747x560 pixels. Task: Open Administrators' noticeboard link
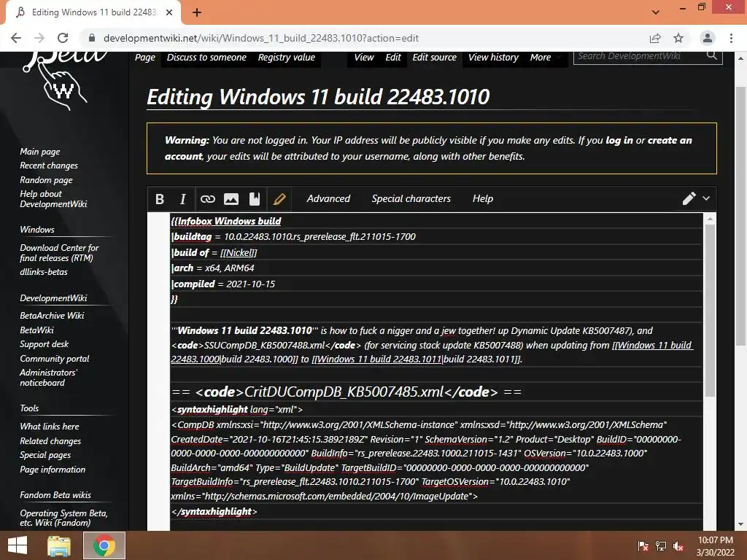tap(48, 377)
